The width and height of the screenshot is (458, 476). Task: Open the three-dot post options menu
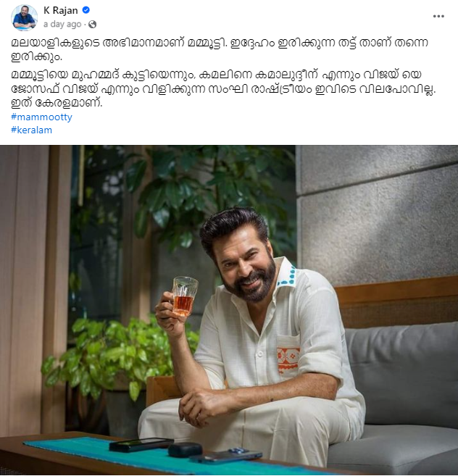[x=438, y=17]
